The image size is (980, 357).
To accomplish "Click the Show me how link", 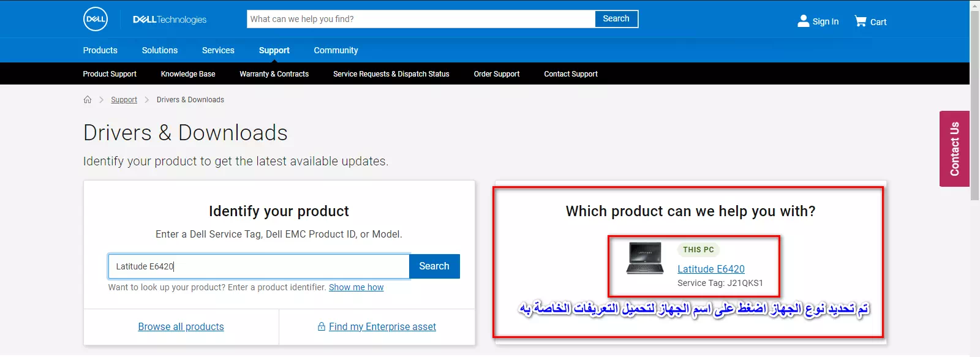I will point(356,287).
